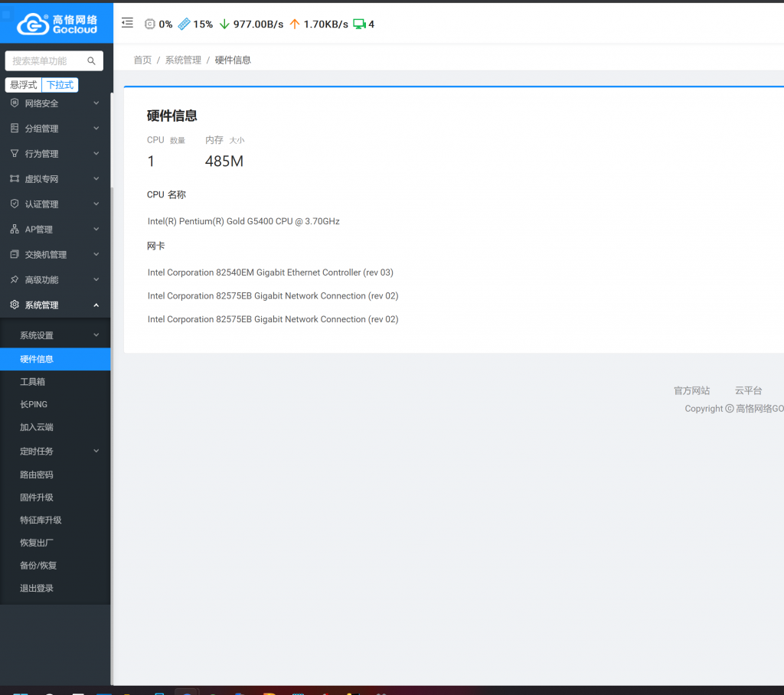This screenshot has height=695, width=784.
Task: Open the 云平台 footer link
Action: point(748,390)
